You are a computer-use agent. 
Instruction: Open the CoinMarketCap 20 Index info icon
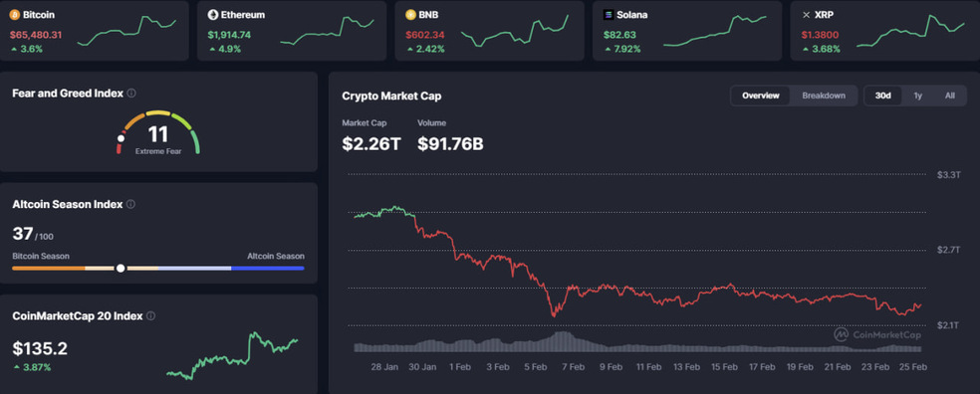150,316
